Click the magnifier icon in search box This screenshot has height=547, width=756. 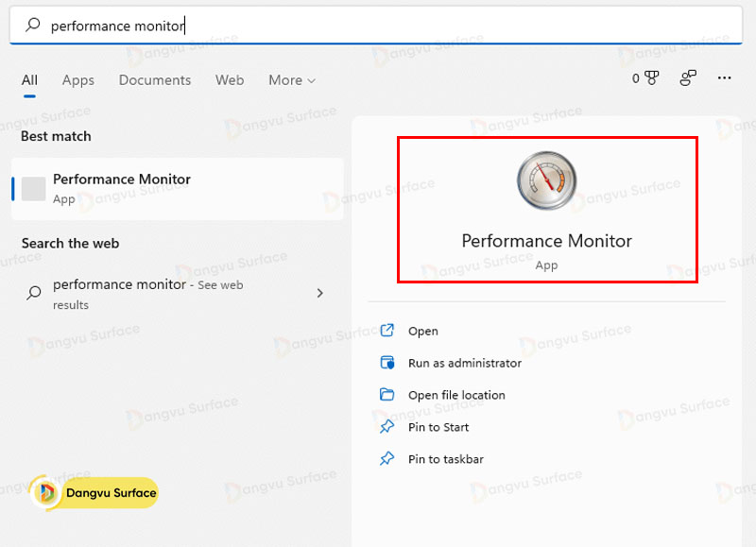point(33,26)
